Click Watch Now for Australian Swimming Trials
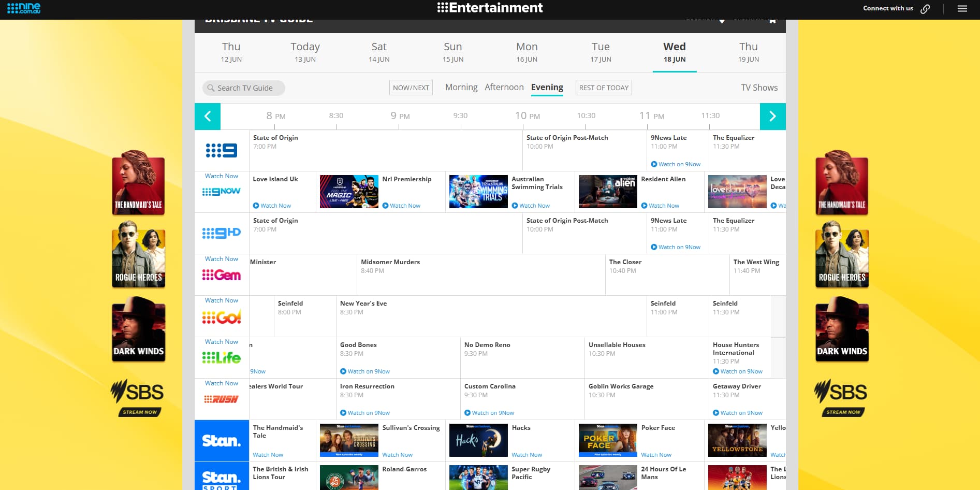Image resolution: width=980 pixels, height=490 pixels. click(531, 206)
